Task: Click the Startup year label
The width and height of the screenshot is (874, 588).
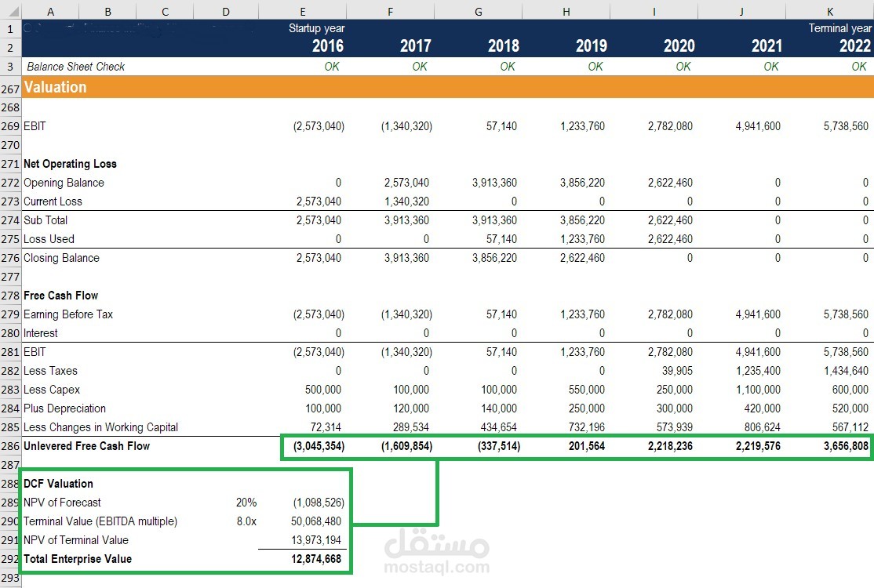Action: (x=317, y=28)
